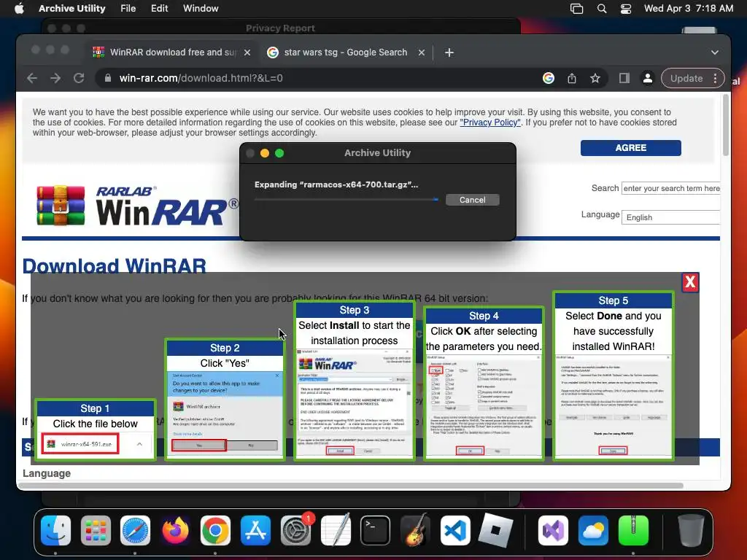
Task: Open the Trash in the Dock
Action: [690, 530]
